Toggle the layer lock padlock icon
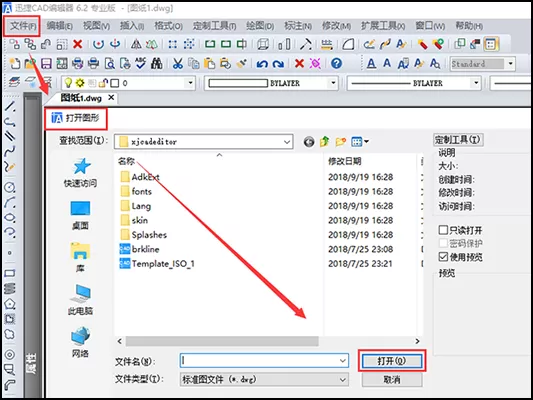 point(103,83)
